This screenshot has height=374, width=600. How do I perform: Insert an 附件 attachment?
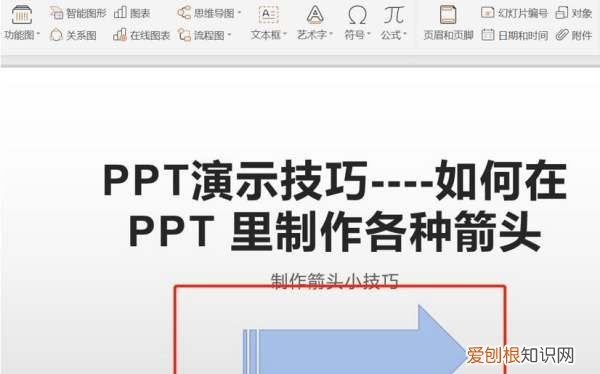point(574,35)
